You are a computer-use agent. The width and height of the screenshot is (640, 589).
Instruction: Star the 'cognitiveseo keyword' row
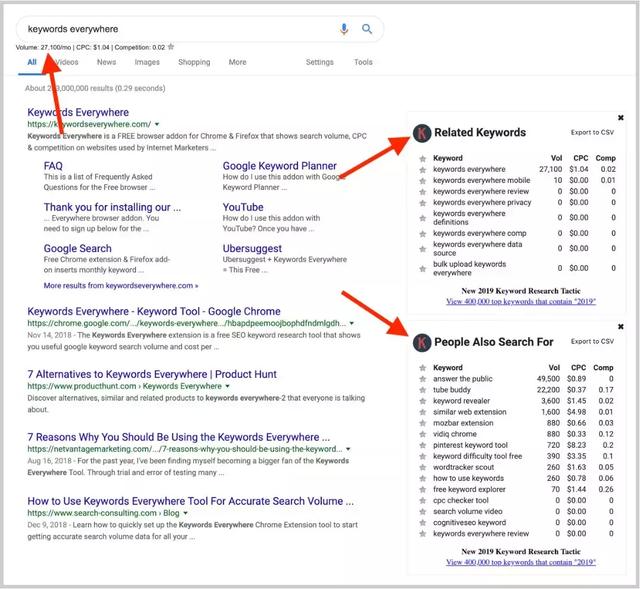coord(422,522)
